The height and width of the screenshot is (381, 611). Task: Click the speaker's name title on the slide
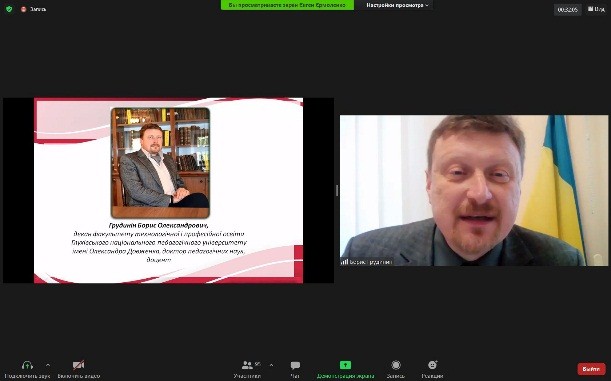[x=159, y=226]
